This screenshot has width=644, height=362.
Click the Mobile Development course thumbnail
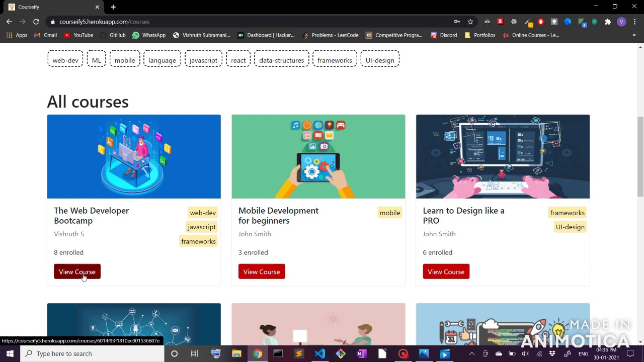pyautogui.click(x=318, y=156)
